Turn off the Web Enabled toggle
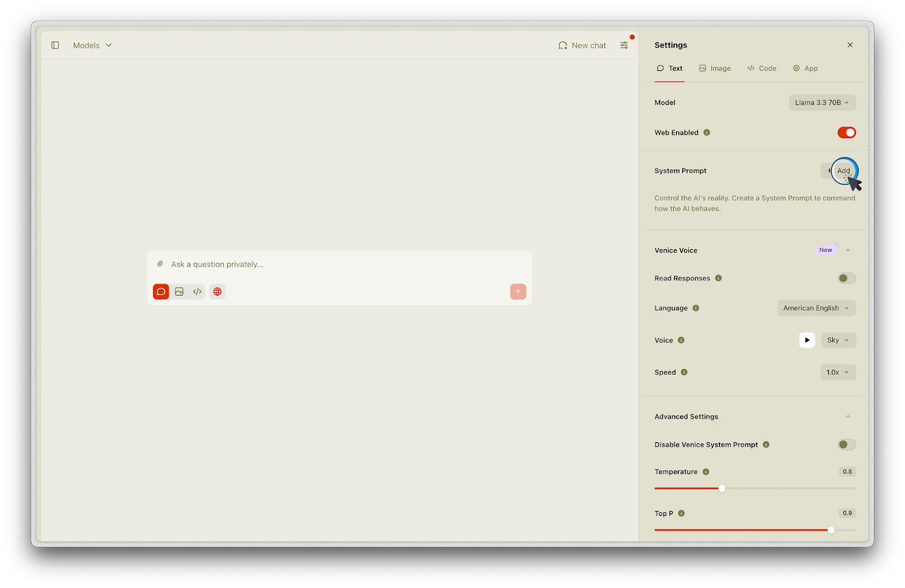This screenshot has width=905, height=588. [846, 132]
